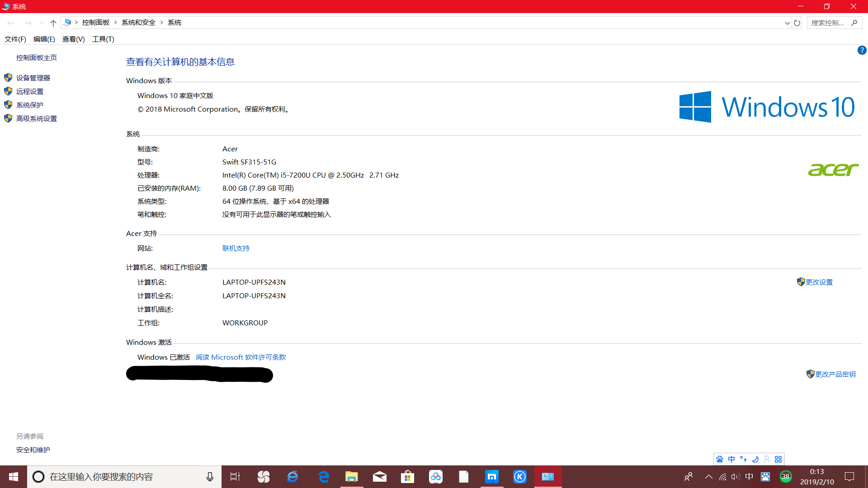Open recent locations dropdown arrow
Viewport: 868px width, 488px height.
coord(42,23)
